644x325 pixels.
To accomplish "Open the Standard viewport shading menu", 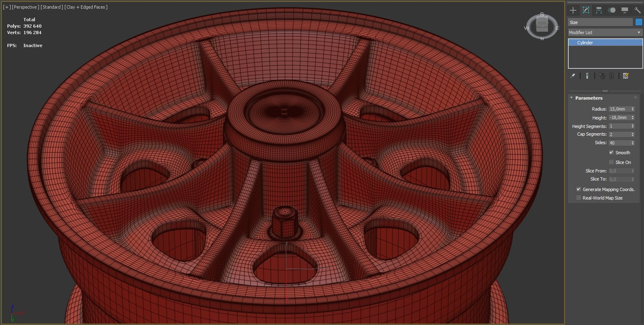I will click(52, 7).
